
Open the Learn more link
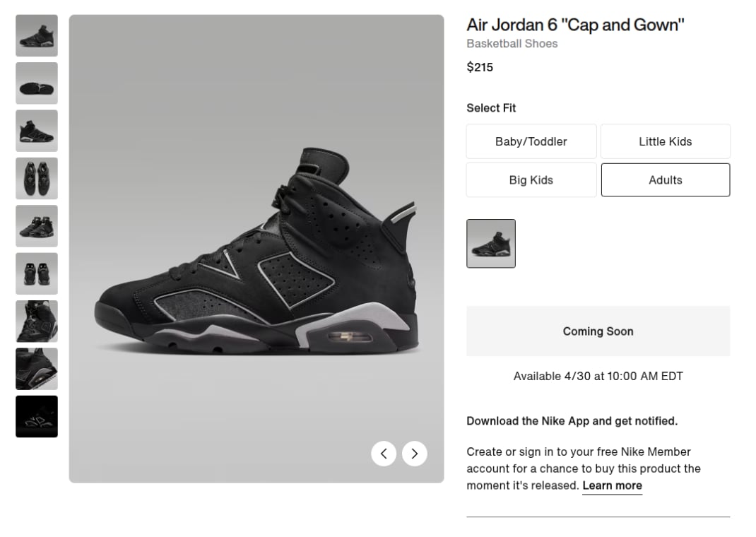612,485
